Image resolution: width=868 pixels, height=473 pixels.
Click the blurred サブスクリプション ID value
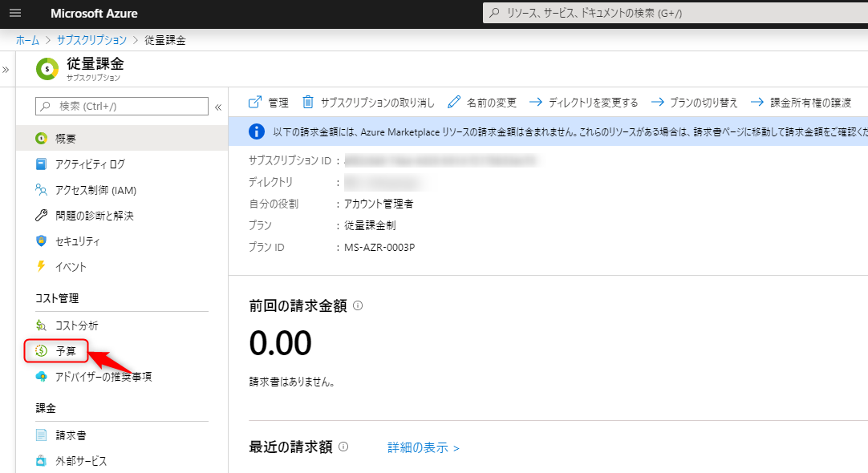(x=442, y=160)
